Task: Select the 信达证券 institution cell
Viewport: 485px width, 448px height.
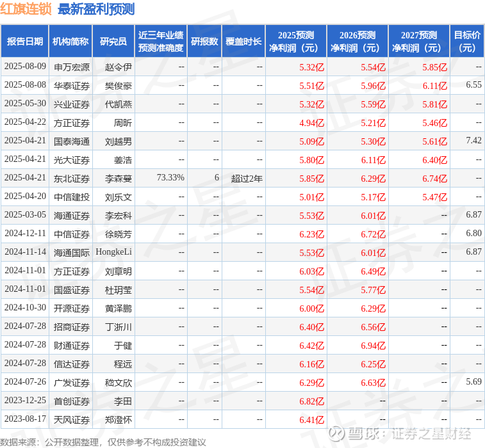Action: pyautogui.click(x=72, y=364)
